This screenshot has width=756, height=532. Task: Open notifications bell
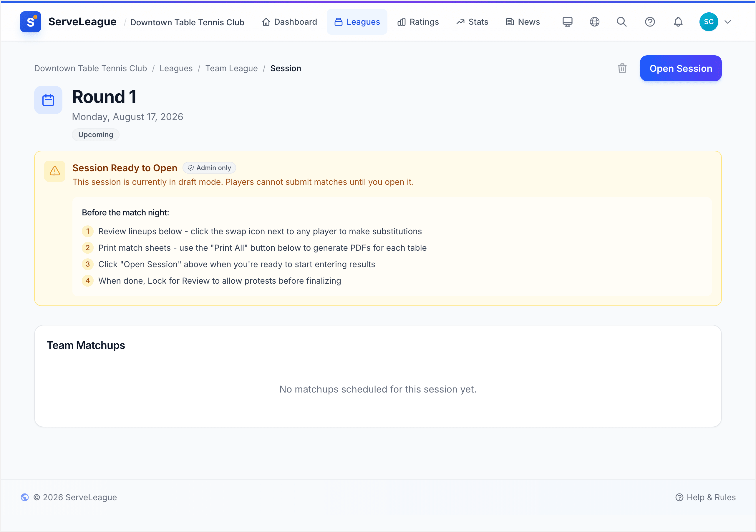(x=678, y=22)
